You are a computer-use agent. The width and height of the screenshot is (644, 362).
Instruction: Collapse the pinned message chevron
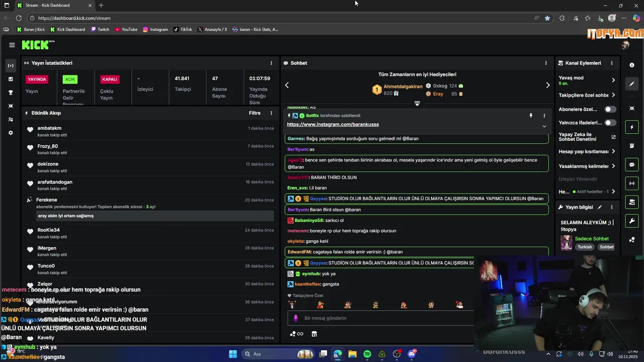(544, 126)
